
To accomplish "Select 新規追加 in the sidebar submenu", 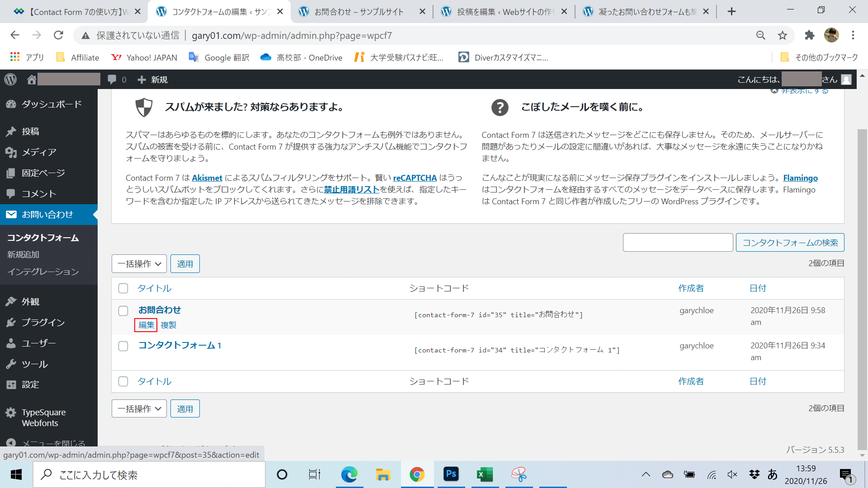I will [x=23, y=254].
